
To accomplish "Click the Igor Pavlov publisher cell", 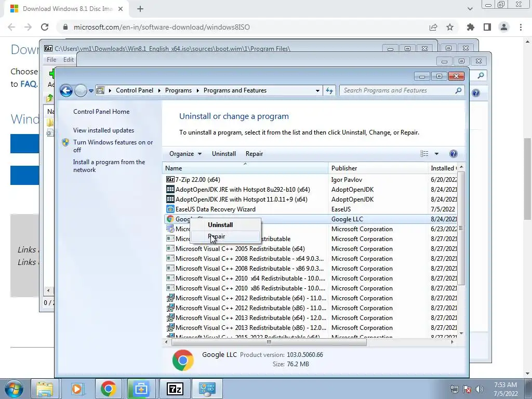I will tap(347, 179).
